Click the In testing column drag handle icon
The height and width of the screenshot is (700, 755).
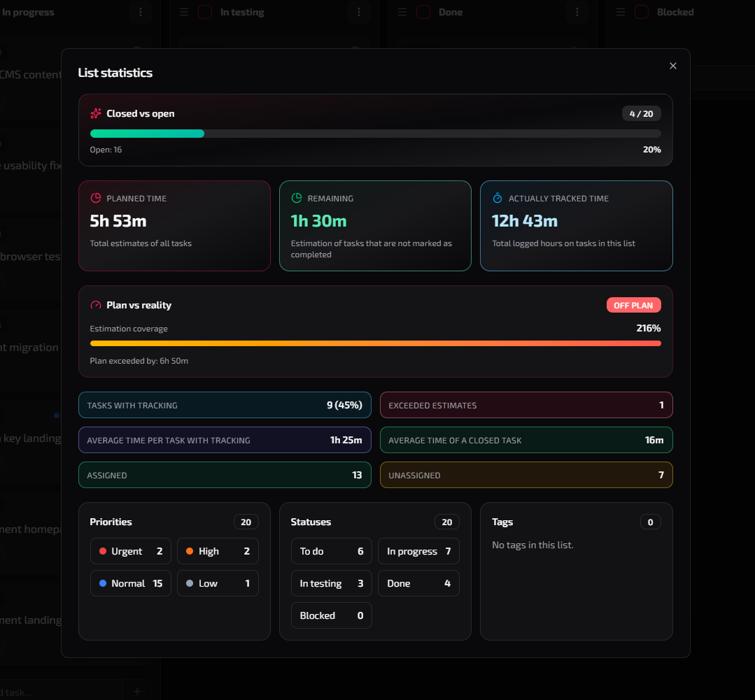click(183, 12)
